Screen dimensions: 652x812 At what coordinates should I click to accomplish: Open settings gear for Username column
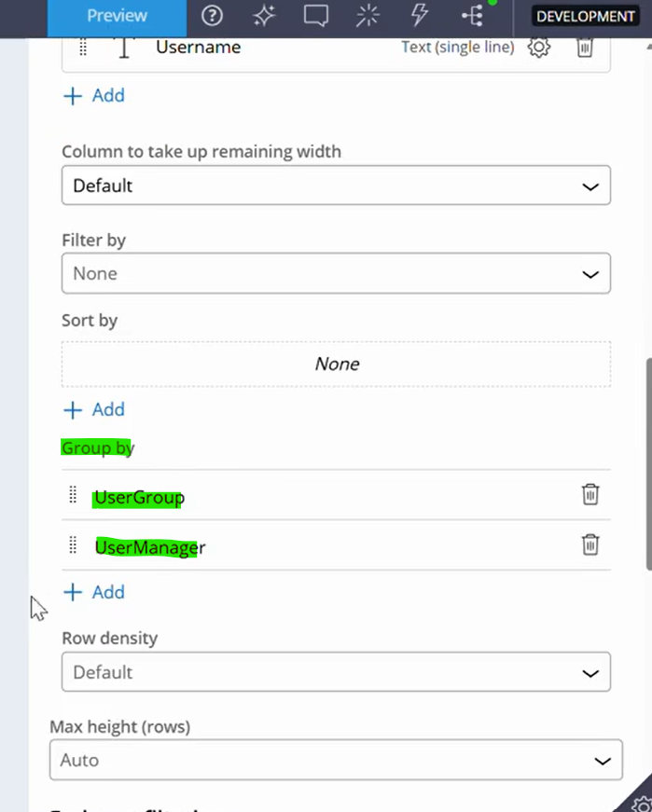(x=539, y=48)
